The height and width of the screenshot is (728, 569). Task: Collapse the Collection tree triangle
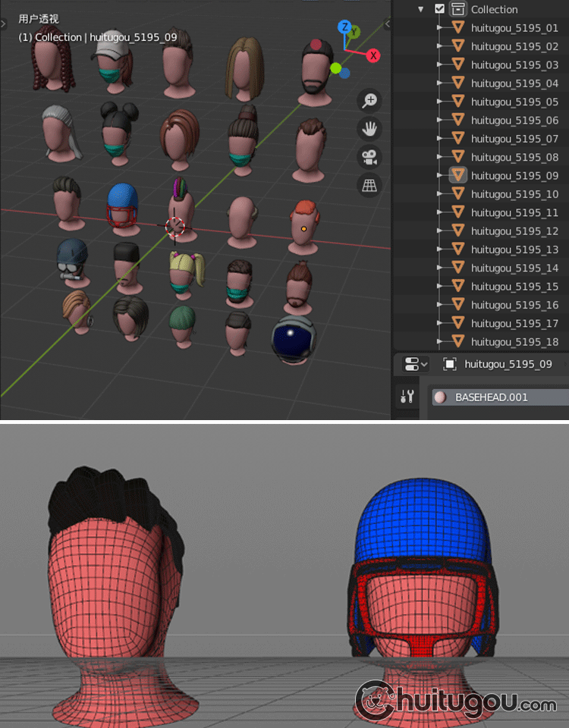click(x=421, y=9)
